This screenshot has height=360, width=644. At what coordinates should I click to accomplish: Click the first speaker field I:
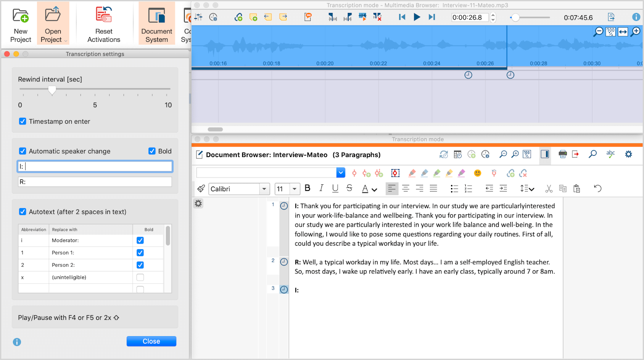pos(95,166)
